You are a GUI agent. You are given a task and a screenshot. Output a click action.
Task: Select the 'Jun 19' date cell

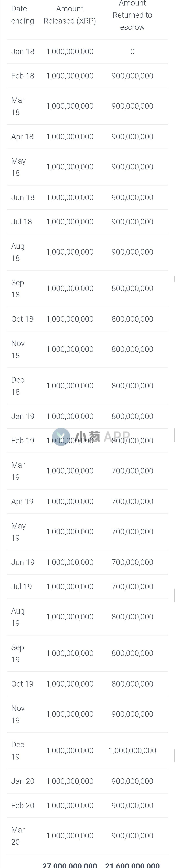tap(23, 562)
